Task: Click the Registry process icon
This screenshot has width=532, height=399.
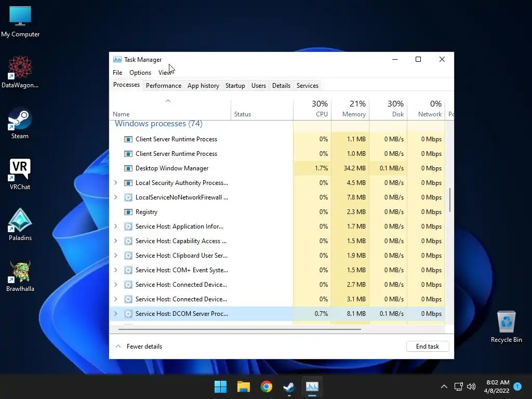Action: click(x=128, y=212)
